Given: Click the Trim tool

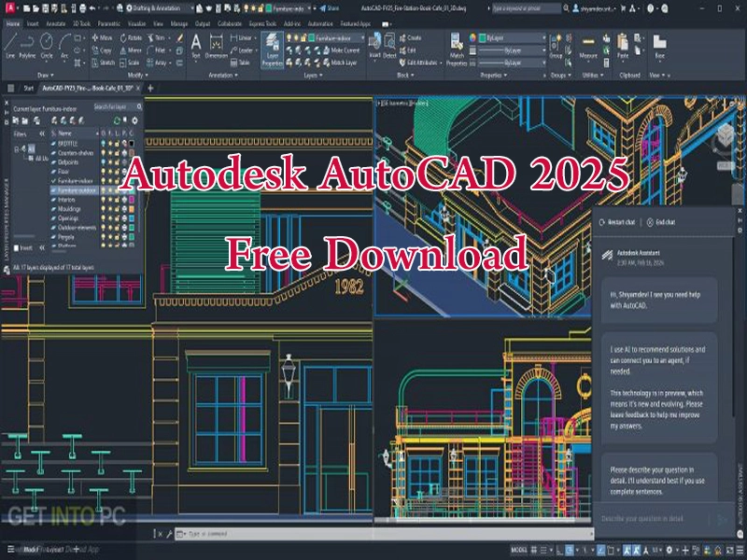Looking at the screenshot, I should click(x=156, y=37).
